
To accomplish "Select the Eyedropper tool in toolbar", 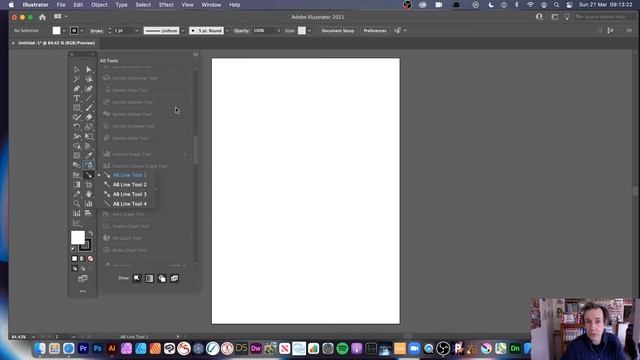I will point(89,155).
